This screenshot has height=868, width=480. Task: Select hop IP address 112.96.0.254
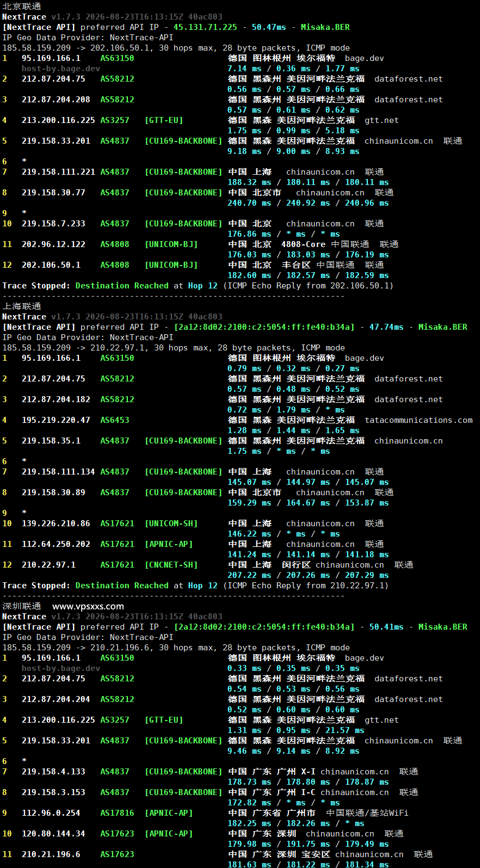pos(51,813)
